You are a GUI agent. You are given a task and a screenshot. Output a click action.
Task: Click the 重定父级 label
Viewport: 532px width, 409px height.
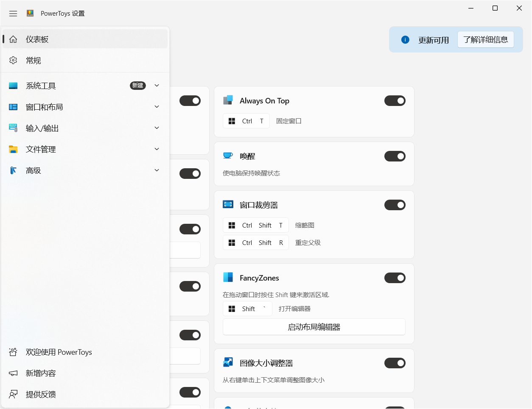click(x=308, y=243)
